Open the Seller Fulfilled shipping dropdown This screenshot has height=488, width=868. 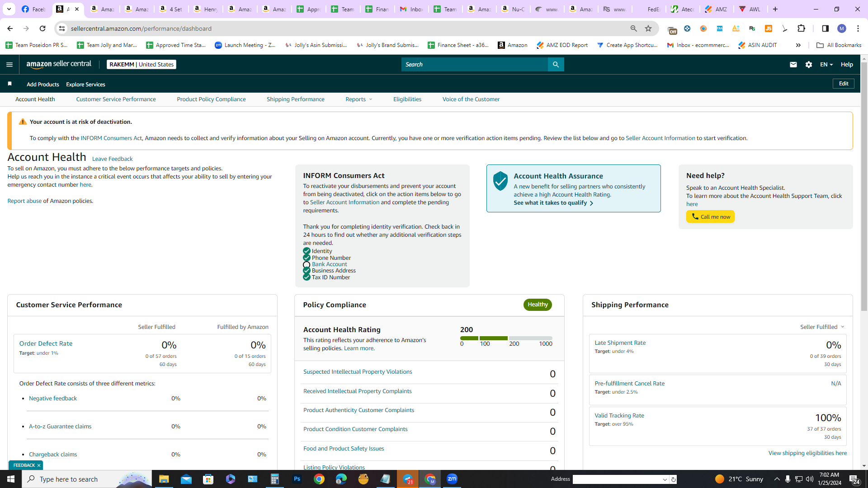(822, 327)
